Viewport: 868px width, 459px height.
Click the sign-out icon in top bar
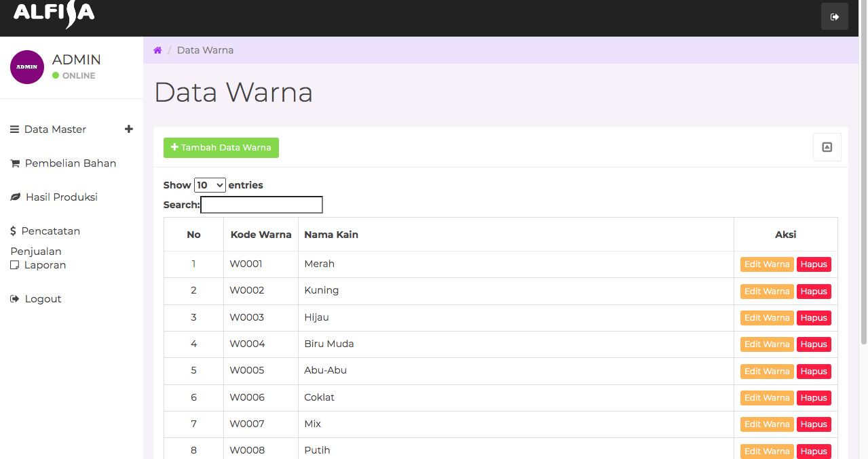pyautogui.click(x=834, y=17)
